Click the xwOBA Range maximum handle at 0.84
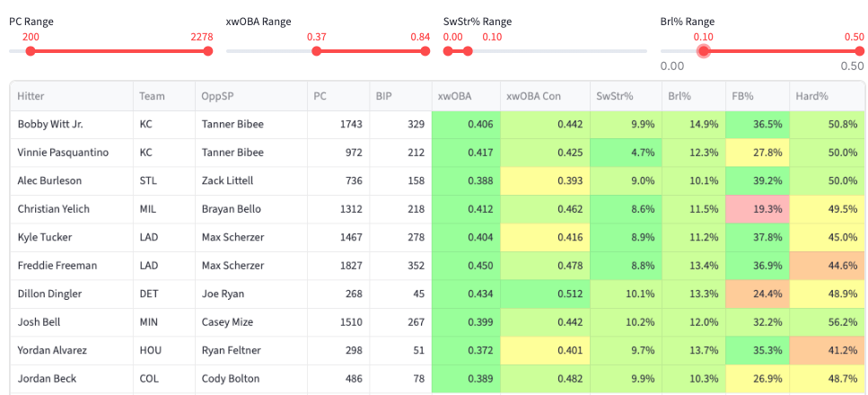This screenshot has height=395, width=868. pyautogui.click(x=425, y=51)
